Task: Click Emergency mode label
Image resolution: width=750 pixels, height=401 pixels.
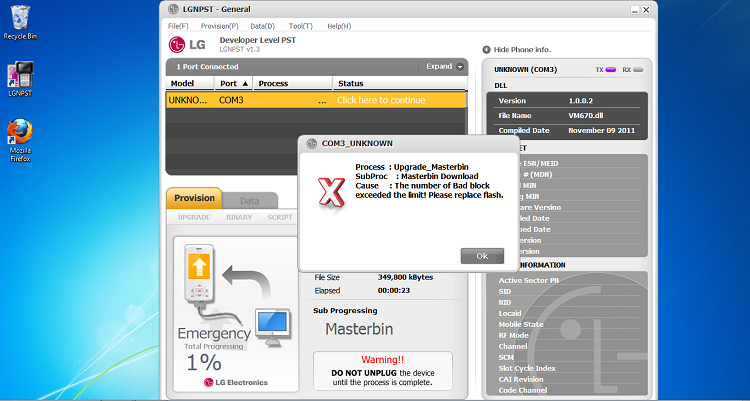Action: [x=214, y=333]
